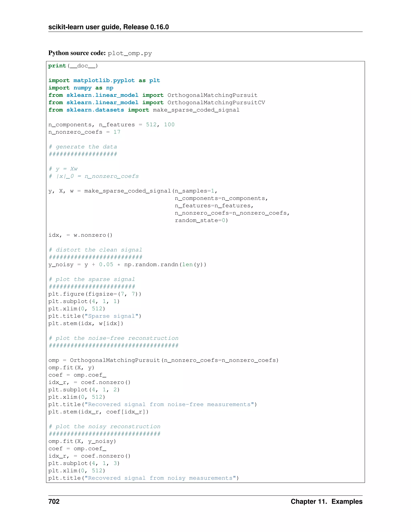
Task: Click the line 'plt.subplot(4, 1, 3)'
Action: (x=84, y=463)
